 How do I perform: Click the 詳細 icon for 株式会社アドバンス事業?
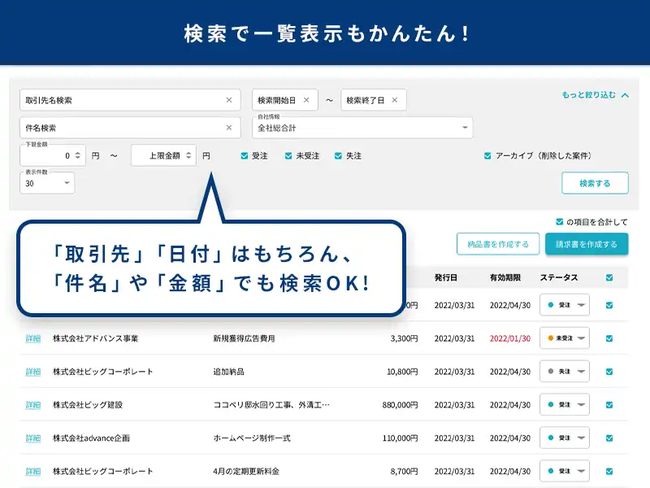35,339
